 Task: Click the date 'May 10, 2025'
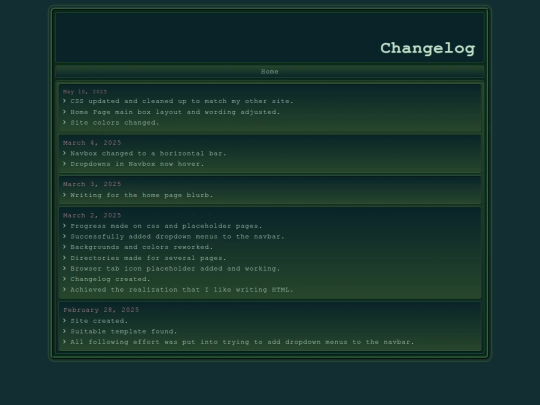point(85,92)
